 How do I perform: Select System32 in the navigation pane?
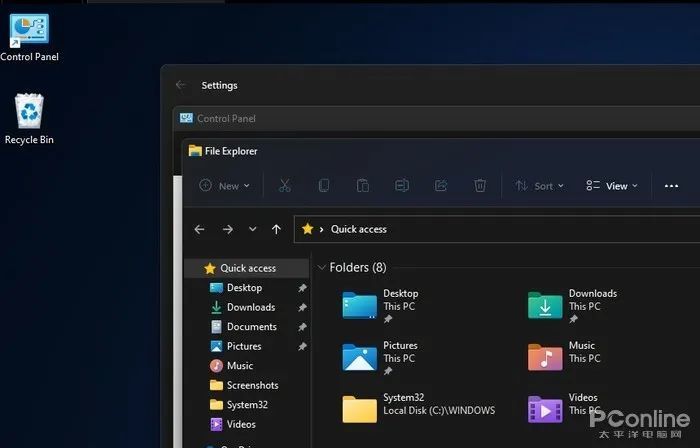click(x=247, y=405)
